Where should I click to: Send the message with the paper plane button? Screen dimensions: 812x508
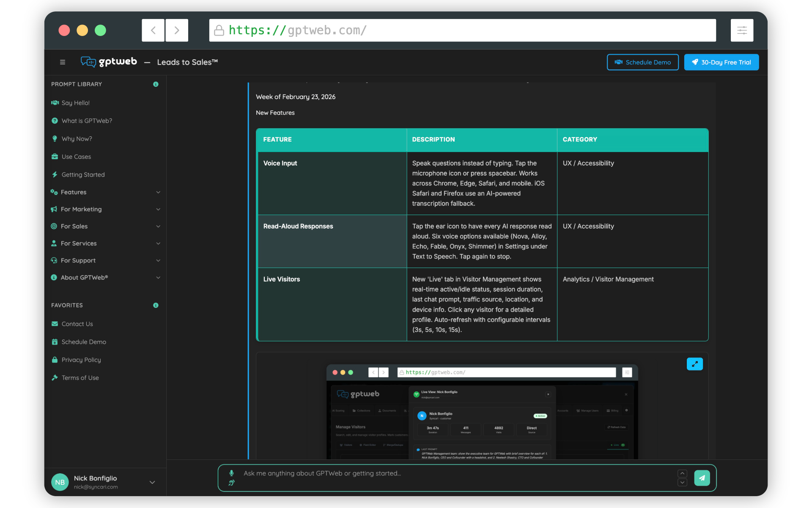pyautogui.click(x=702, y=478)
